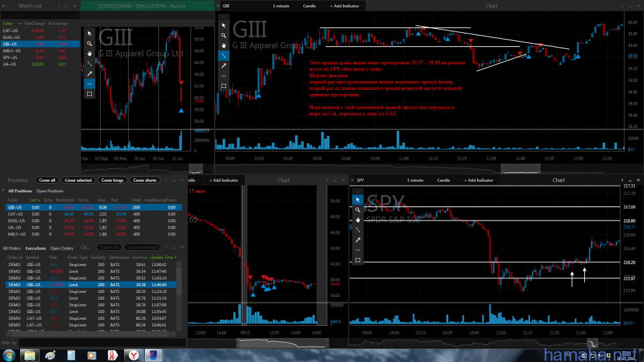Click the Cancel all orders button
644x362 pixels.
[x=109, y=247]
